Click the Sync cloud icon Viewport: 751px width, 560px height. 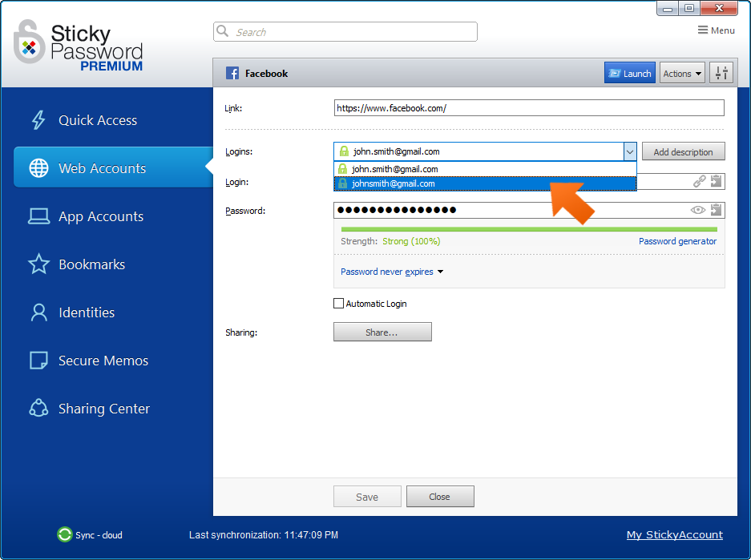[x=64, y=534]
